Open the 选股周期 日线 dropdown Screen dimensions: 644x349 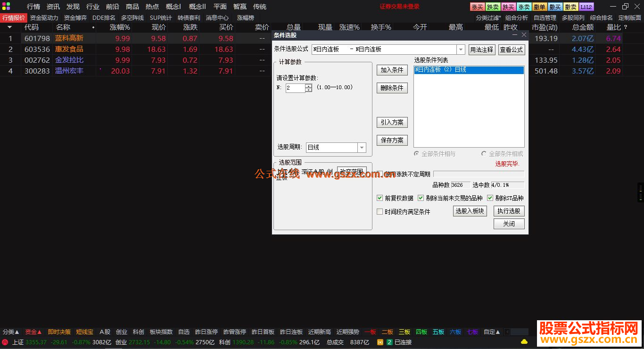tap(362, 148)
